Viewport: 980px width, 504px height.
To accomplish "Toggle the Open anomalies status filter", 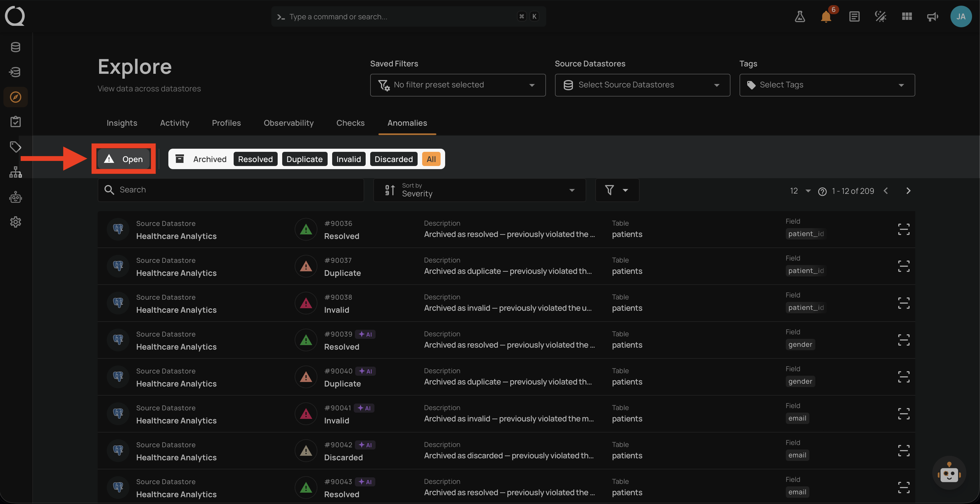I will pos(124,159).
